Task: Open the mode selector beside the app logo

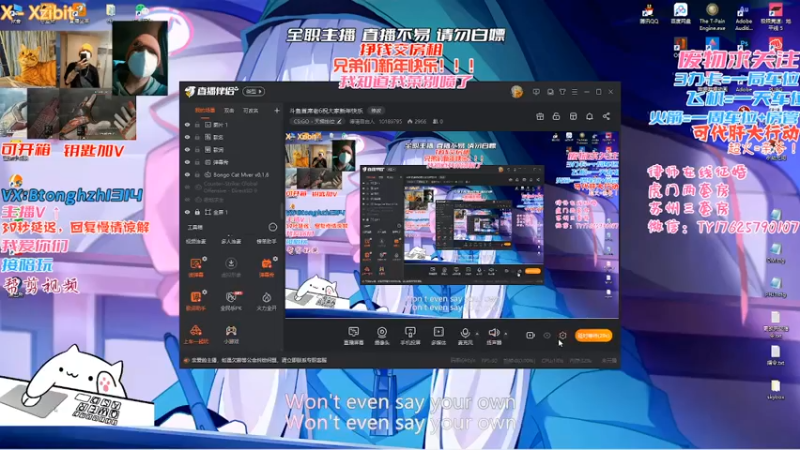Action: 253,91
